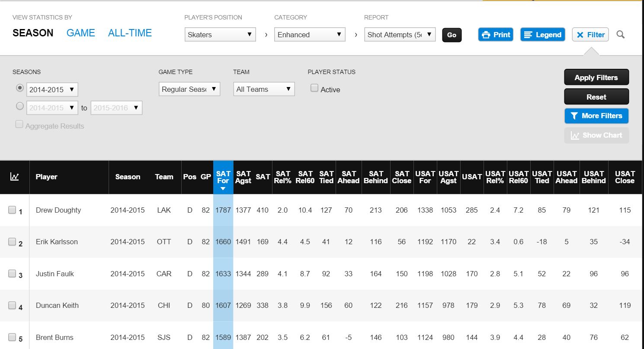Select the Drew Doughty row checkbox
The image size is (644, 349).
12,210
